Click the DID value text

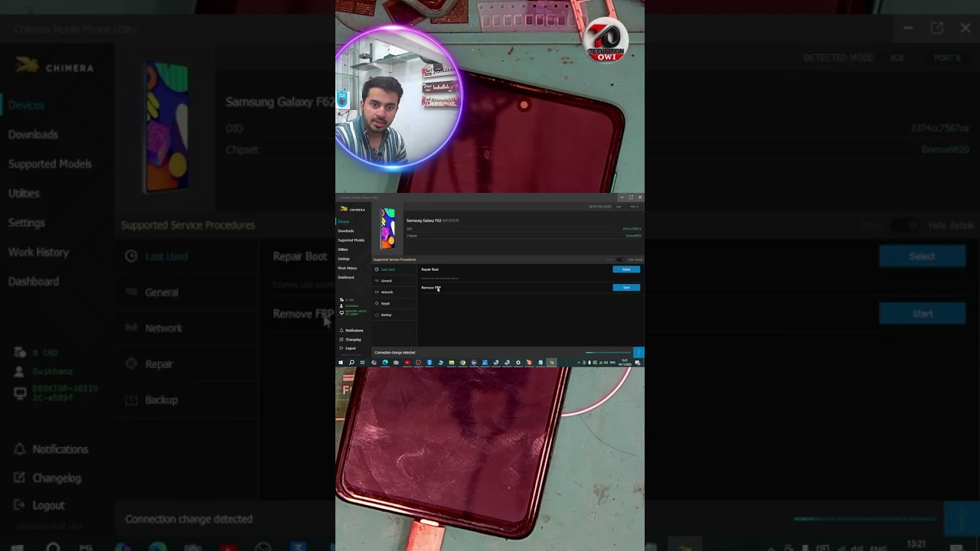[x=632, y=229]
